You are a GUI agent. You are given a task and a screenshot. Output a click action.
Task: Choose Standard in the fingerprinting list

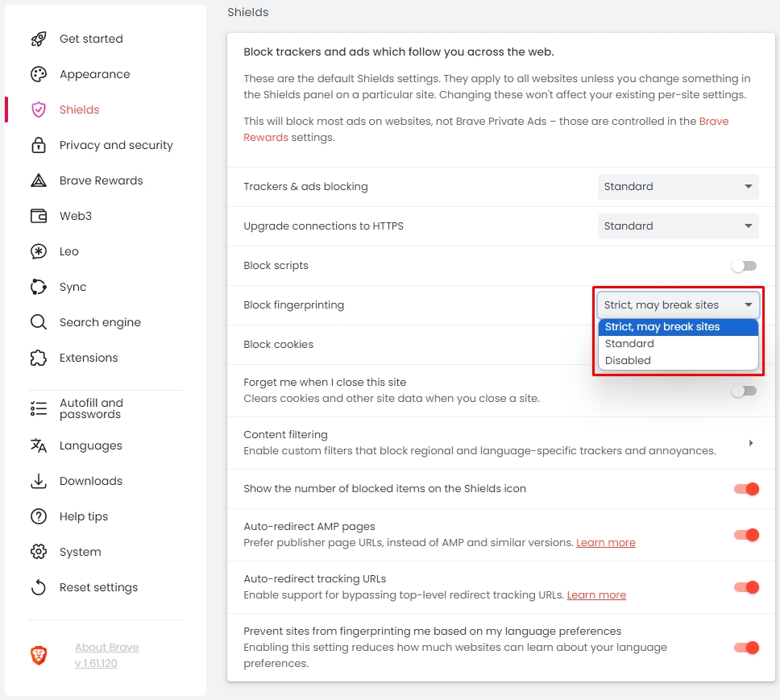629,344
